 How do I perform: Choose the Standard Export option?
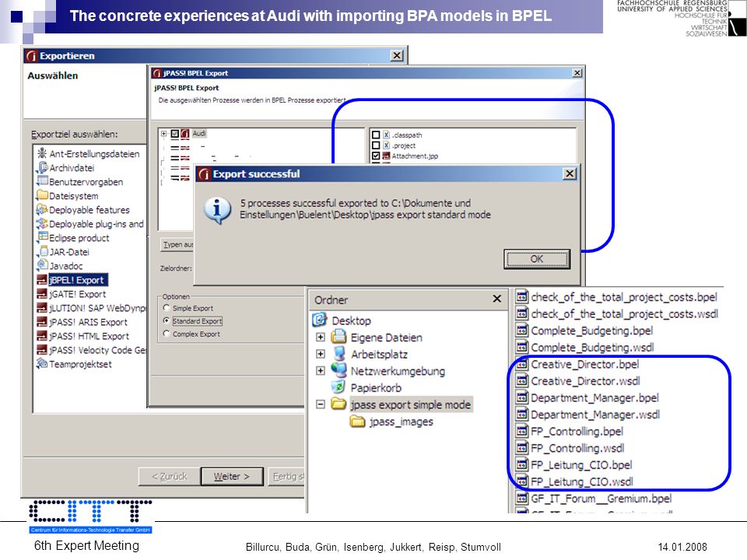[x=167, y=320]
